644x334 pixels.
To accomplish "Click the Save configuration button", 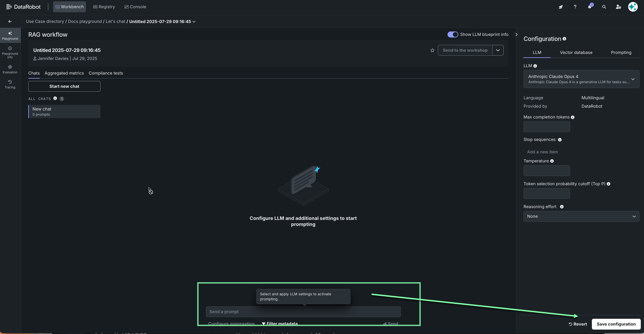I will [x=616, y=324].
